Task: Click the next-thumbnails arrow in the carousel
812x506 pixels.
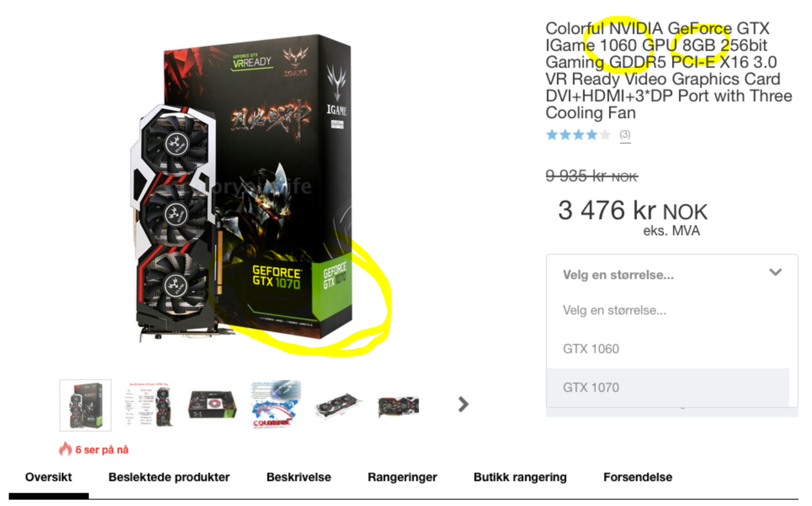Action: point(463,405)
